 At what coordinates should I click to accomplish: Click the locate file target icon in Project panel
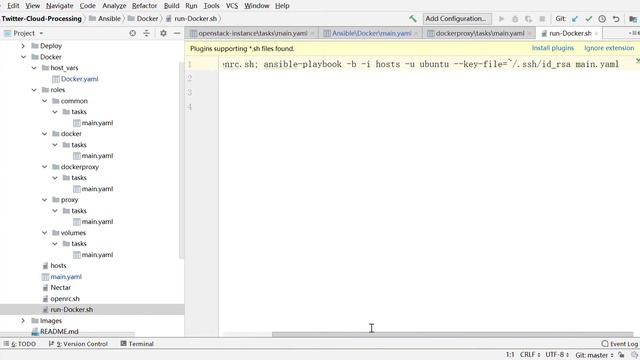click(x=133, y=33)
